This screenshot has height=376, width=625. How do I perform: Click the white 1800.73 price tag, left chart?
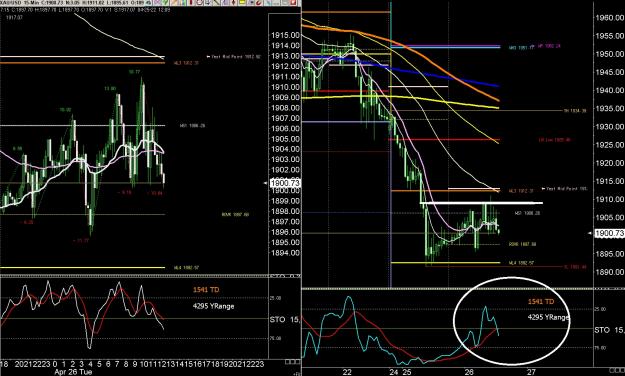pyautogui.click(x=285, y=183)
